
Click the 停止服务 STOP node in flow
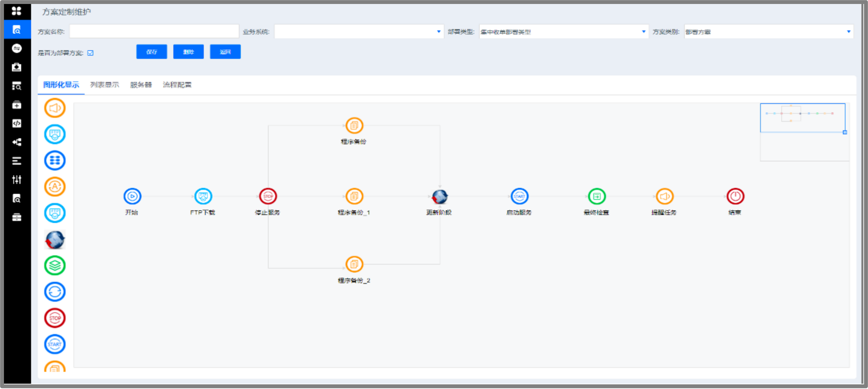pos(268,196)
